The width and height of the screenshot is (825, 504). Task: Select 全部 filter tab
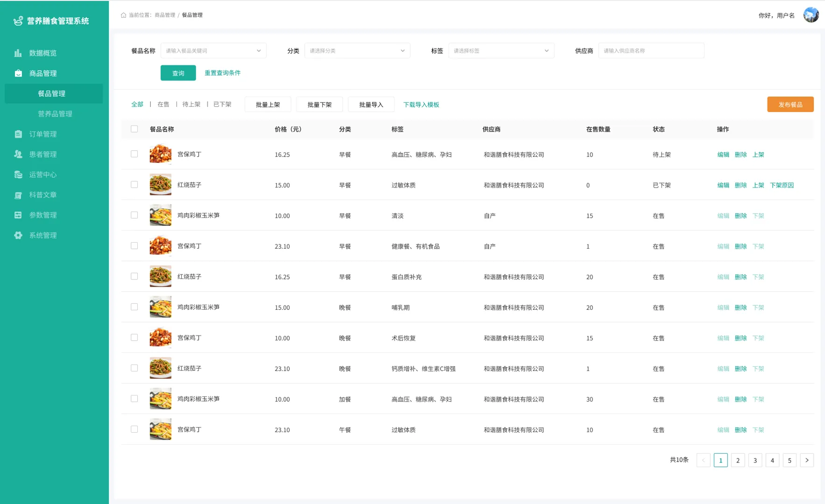coord(137,105)
